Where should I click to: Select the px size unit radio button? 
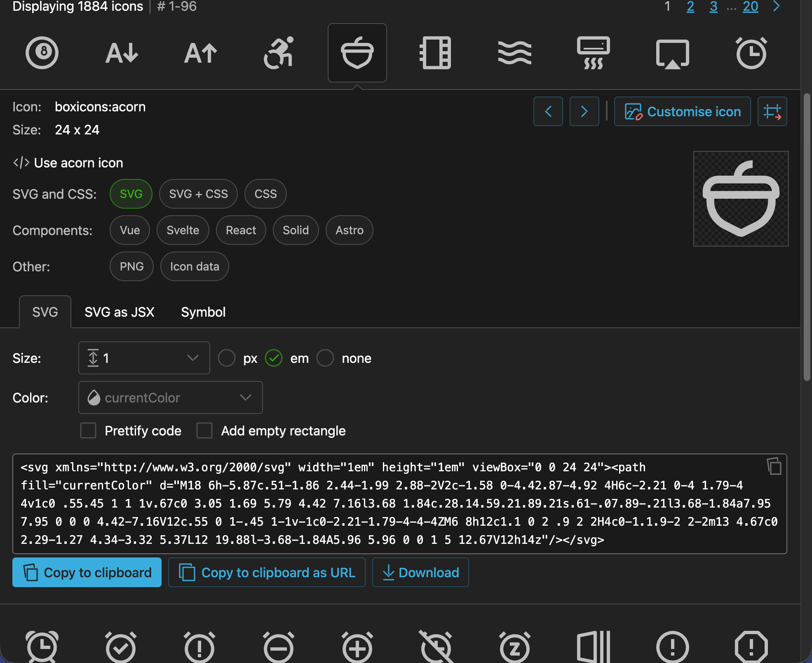[227, 358]
